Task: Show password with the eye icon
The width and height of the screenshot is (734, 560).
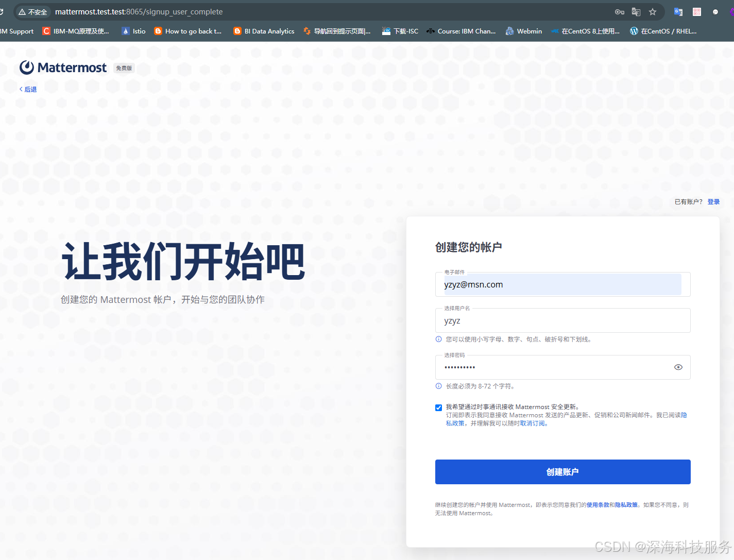Action: [x=678, y=367]
